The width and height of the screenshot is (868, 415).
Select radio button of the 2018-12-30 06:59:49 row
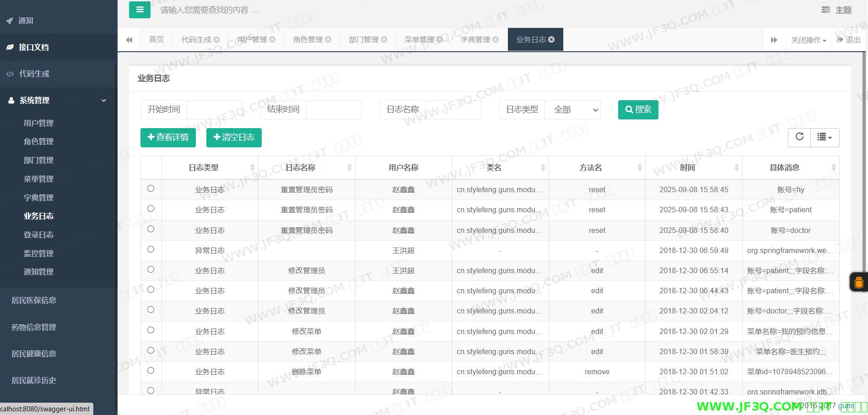pyautogui.click(x=151, y=249)
